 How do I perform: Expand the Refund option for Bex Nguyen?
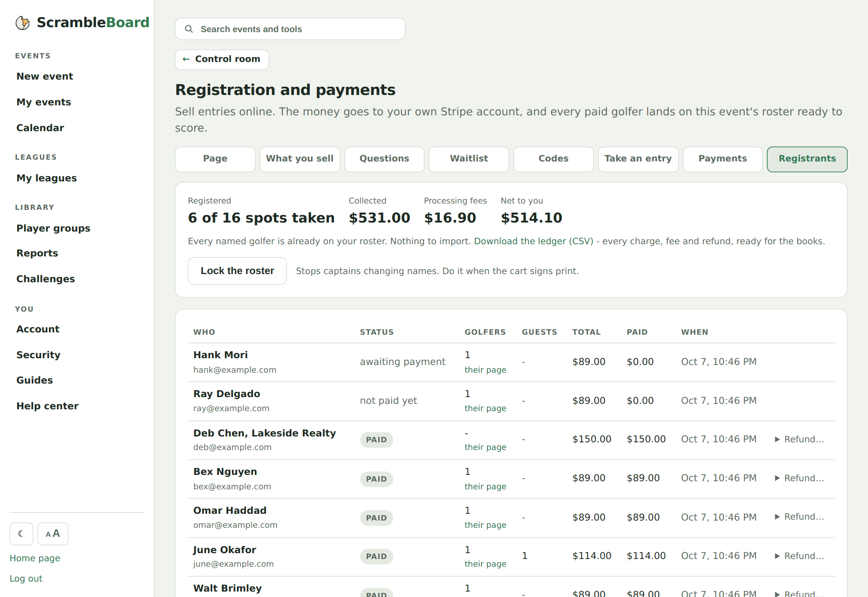[x=799, y=478]
